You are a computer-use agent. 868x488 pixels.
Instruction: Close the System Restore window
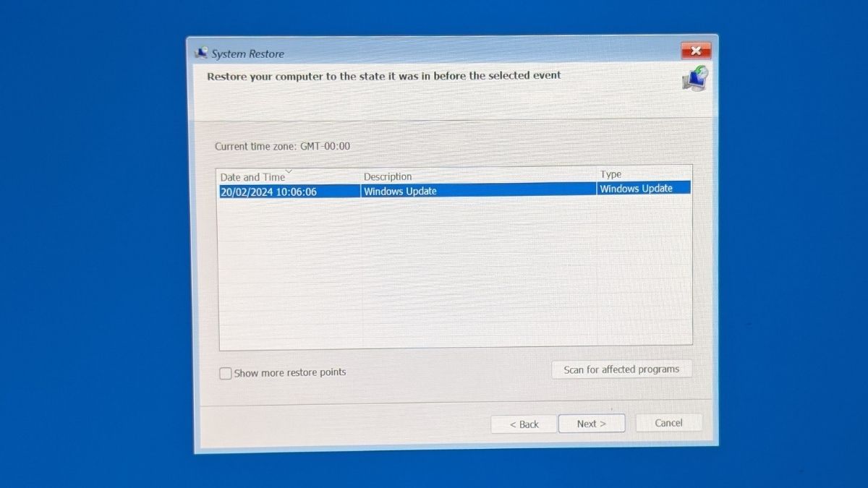(x=695, y=51)
